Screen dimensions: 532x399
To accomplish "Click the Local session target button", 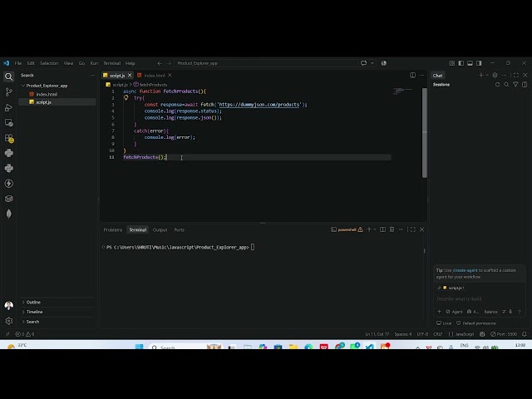I will coord(444,323).
